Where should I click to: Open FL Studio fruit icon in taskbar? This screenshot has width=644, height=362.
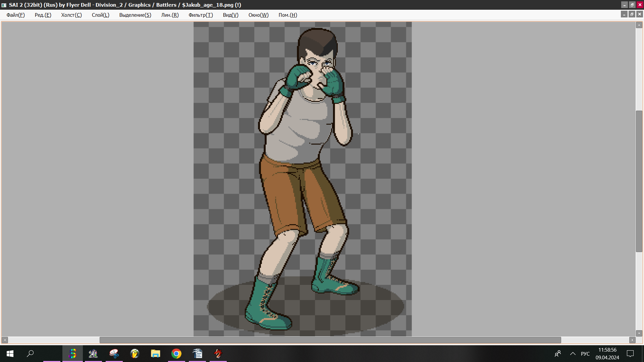click(135, 354)
